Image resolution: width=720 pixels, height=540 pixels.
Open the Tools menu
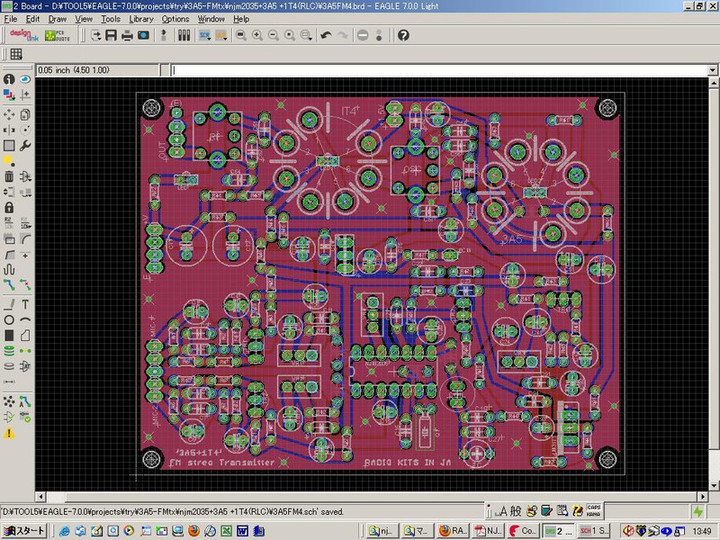[x=110, y=19]
